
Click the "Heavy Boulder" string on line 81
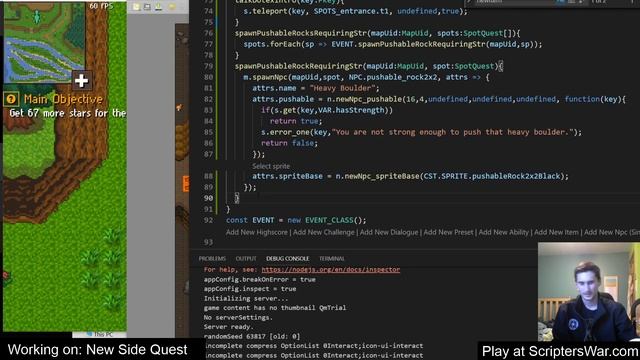[x=342, y=88]
